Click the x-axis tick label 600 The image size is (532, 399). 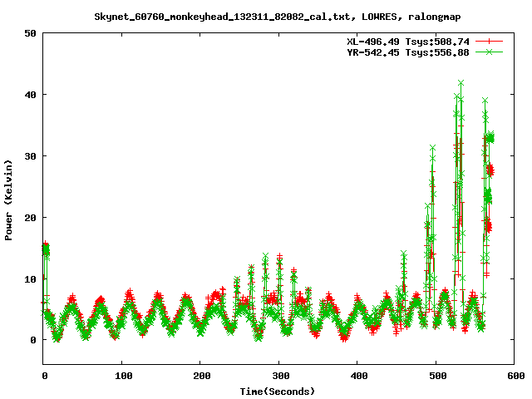pos(516,376)
